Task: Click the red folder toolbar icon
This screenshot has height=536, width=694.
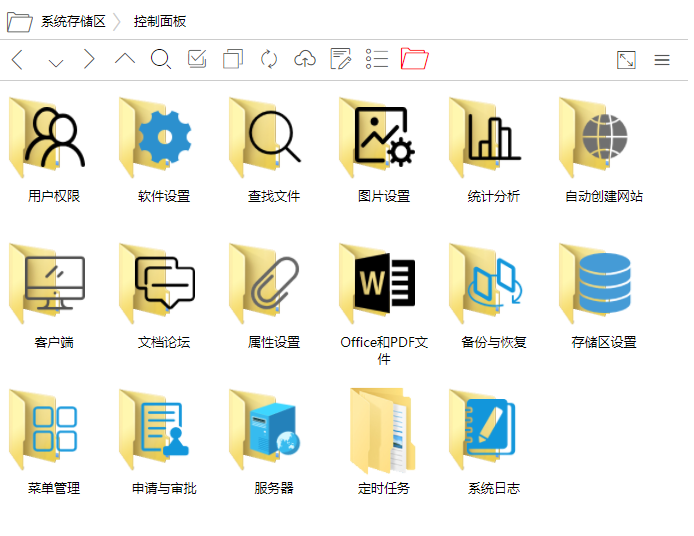Action: [x=414, y=59]
